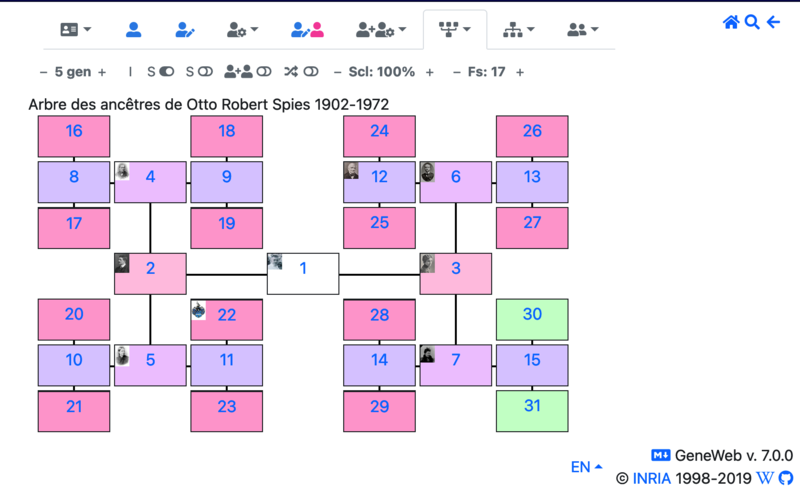Viewport: 800px width, 498px height.
Task: Toggle the shuffle arrows switch
Action: point(301,72)
